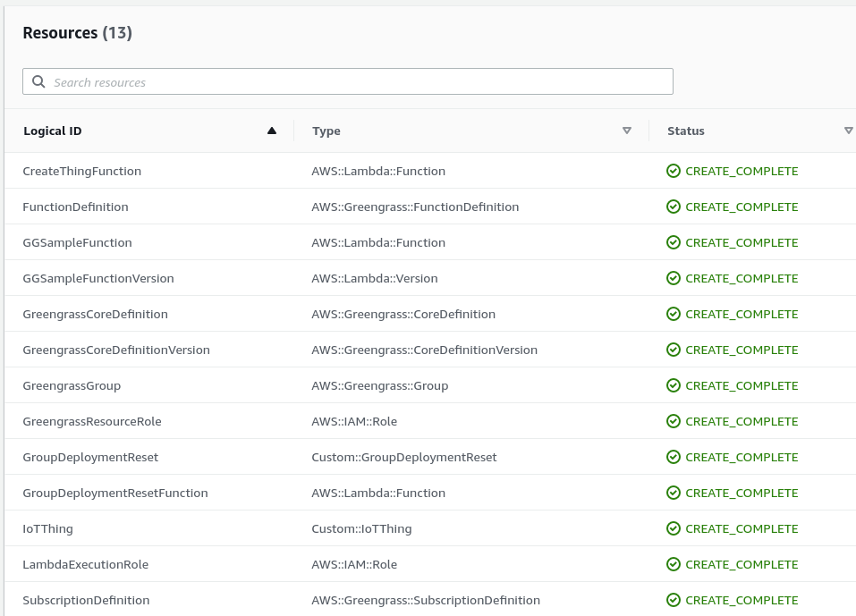Select the GroupDeploymentReset logical ID

pyautogui.click(x=90, y=457)
